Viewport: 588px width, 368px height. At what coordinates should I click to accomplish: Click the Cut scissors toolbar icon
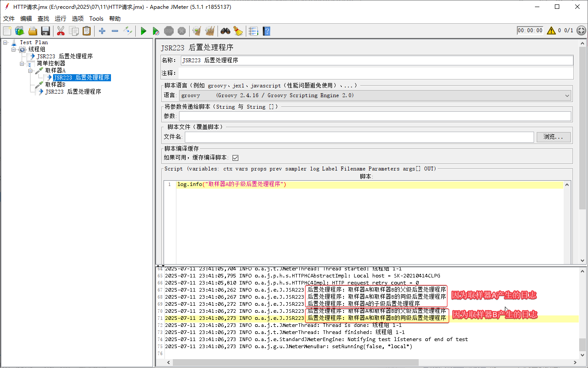tap(61, 31)
